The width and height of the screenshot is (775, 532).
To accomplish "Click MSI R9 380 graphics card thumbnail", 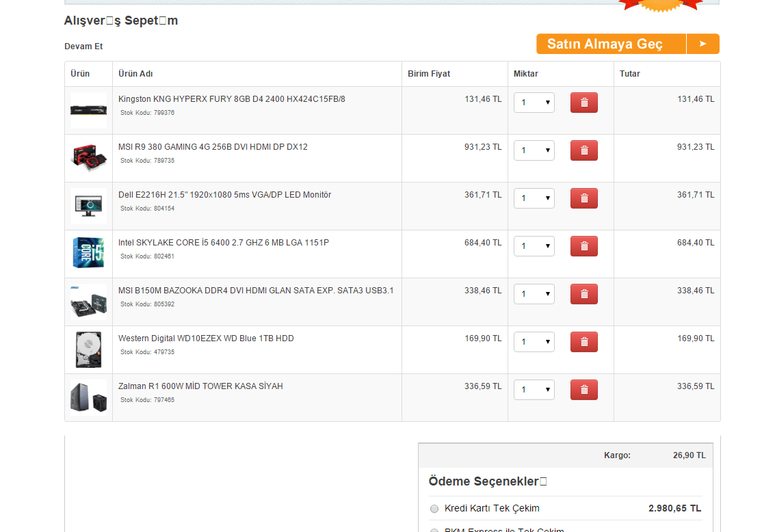I will tap(88, 158).
